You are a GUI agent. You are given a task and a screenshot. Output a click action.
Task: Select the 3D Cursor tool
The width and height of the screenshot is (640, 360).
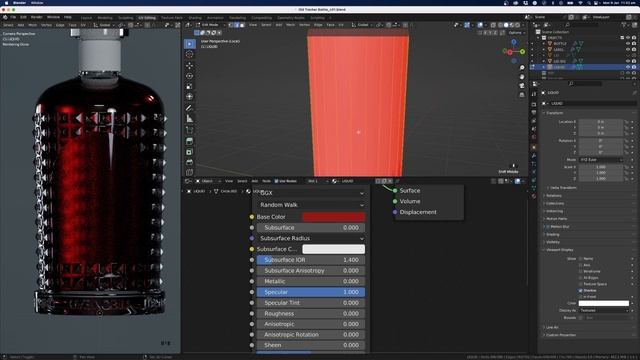pos(190,54)
